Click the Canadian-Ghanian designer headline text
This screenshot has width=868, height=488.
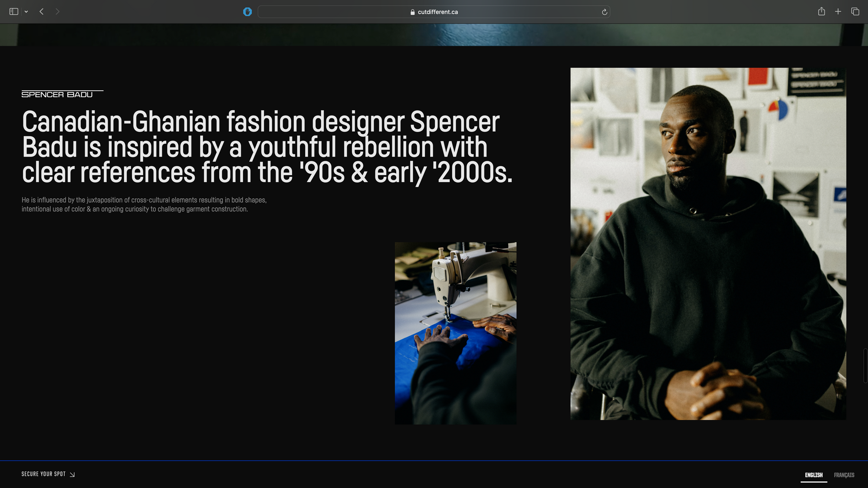pyautogui.click(x=267, y=147)
